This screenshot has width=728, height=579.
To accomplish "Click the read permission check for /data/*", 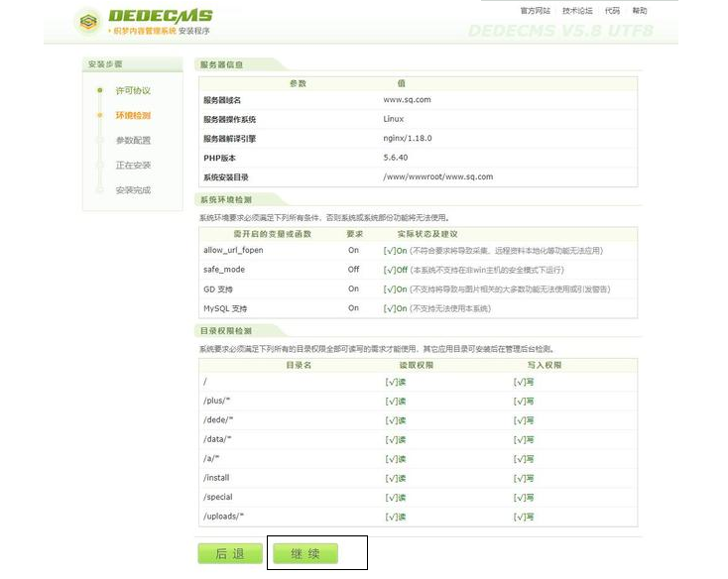I will click(396, 440).
